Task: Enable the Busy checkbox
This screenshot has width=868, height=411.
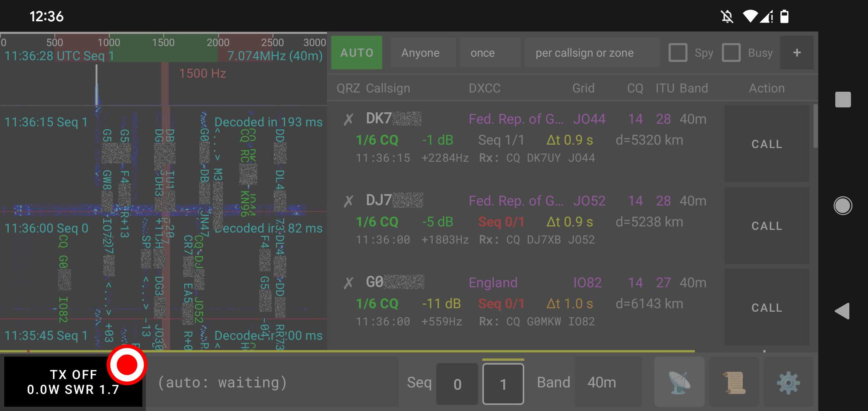Action: click(731, 53)
